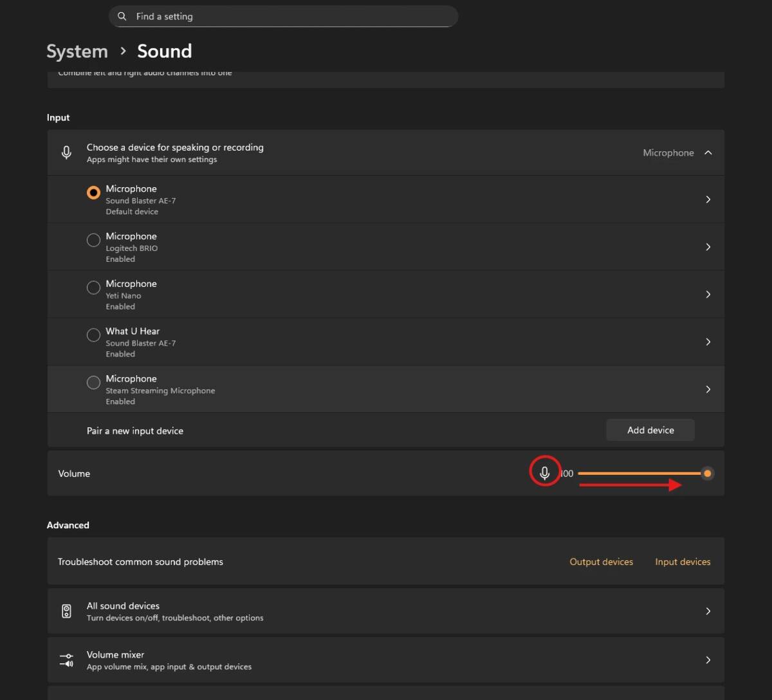Click the search magnifier icon
The width and height of the screenshot is (772, 700).
point(122,17)
